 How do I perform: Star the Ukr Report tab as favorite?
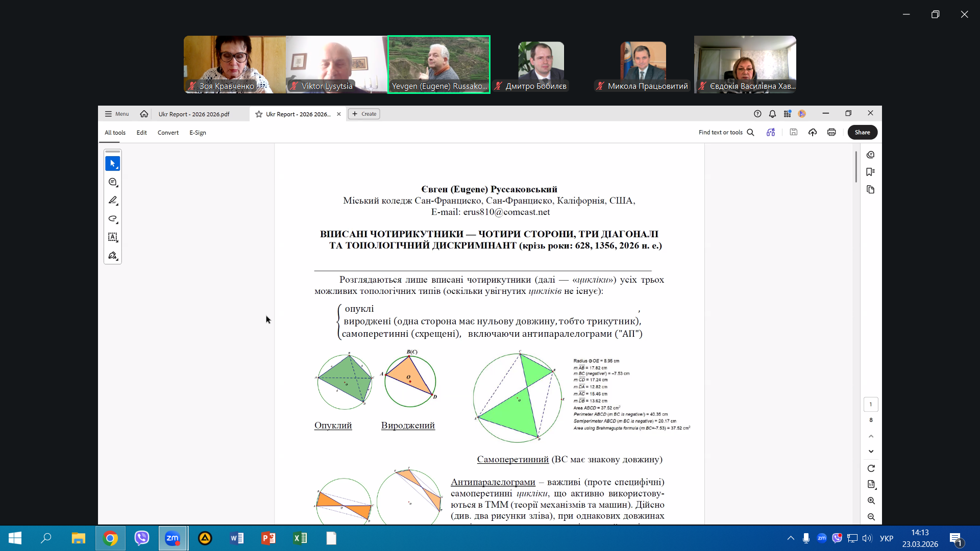tap(259, 114)
